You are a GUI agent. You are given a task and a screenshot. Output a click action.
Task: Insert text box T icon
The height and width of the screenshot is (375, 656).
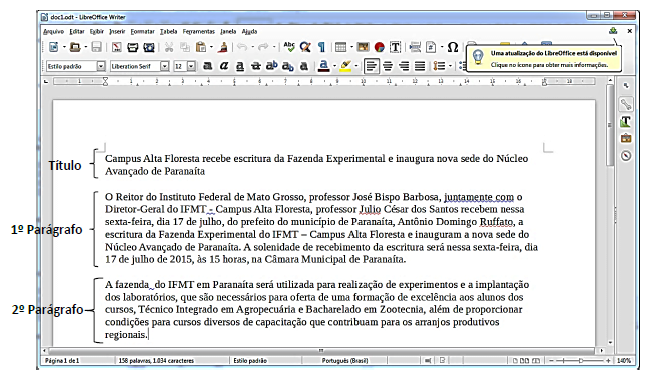click(x=395, y=47)
